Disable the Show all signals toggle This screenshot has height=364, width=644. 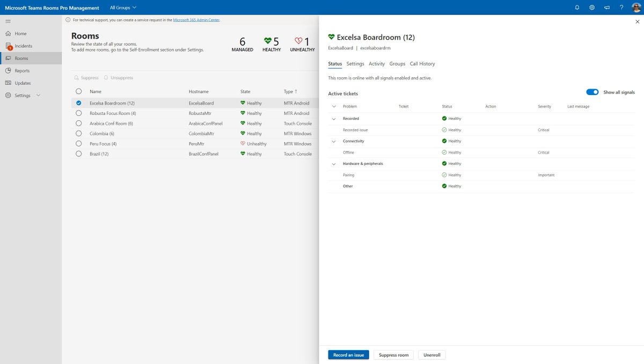[592, 91]
